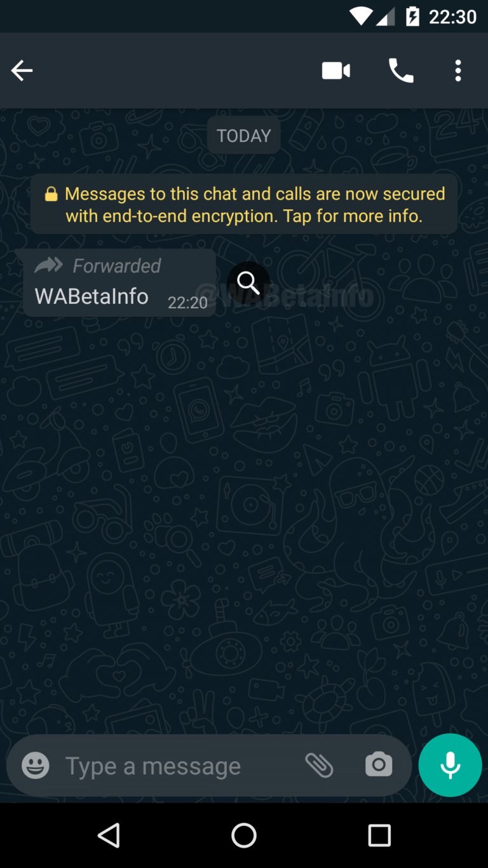Tap the 22:20 message timestamp
Viewport: 488px width, 868px height.
[x=187, y=303]
